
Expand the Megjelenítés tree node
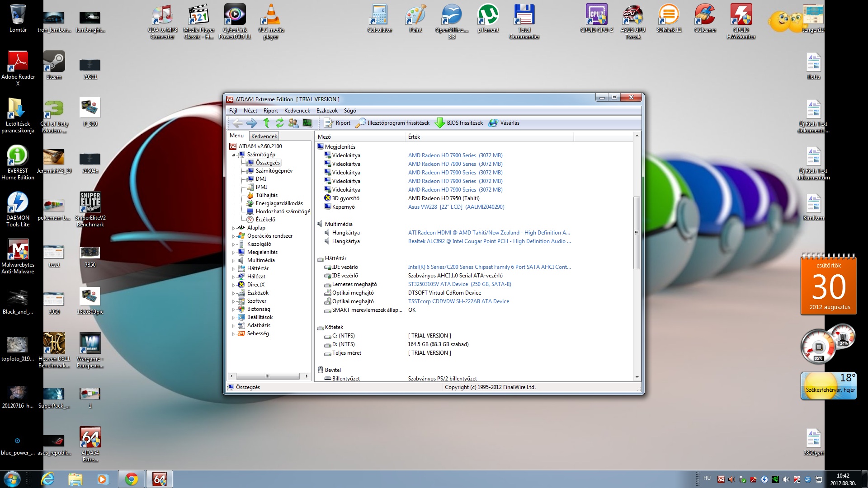click(x=234, y=253)
